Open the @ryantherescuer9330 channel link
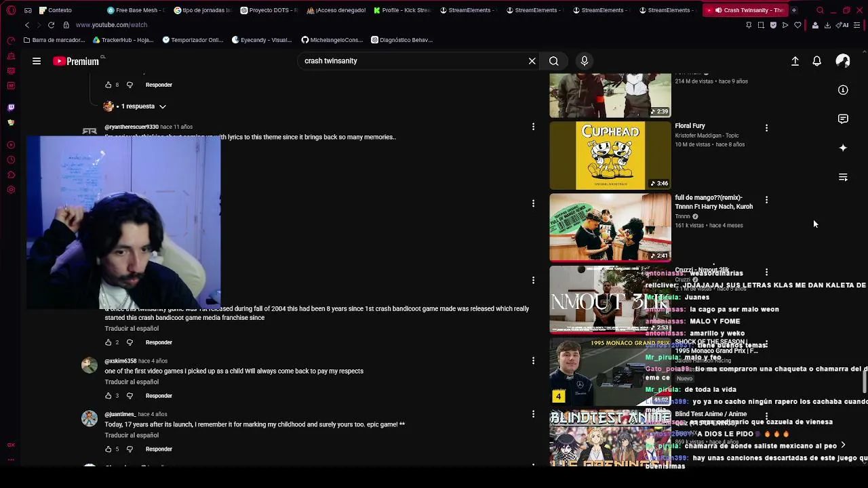868x488 pixels. click(132, 127)
